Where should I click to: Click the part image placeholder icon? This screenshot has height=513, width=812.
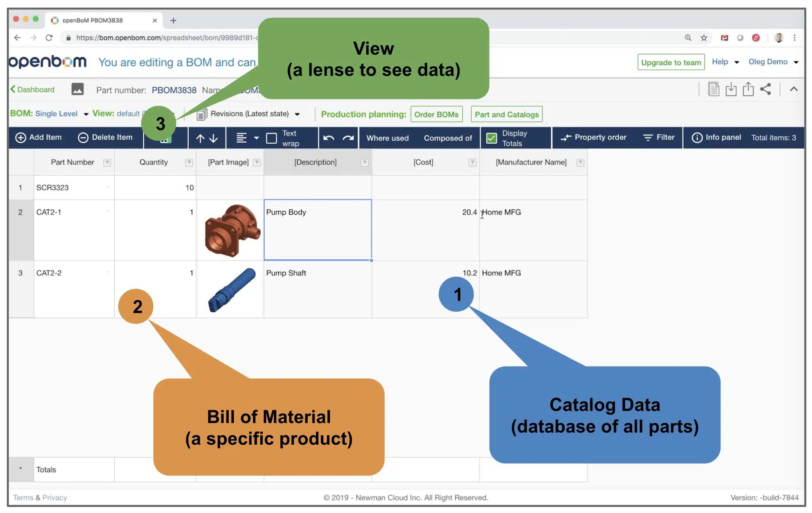click(77, 89)
